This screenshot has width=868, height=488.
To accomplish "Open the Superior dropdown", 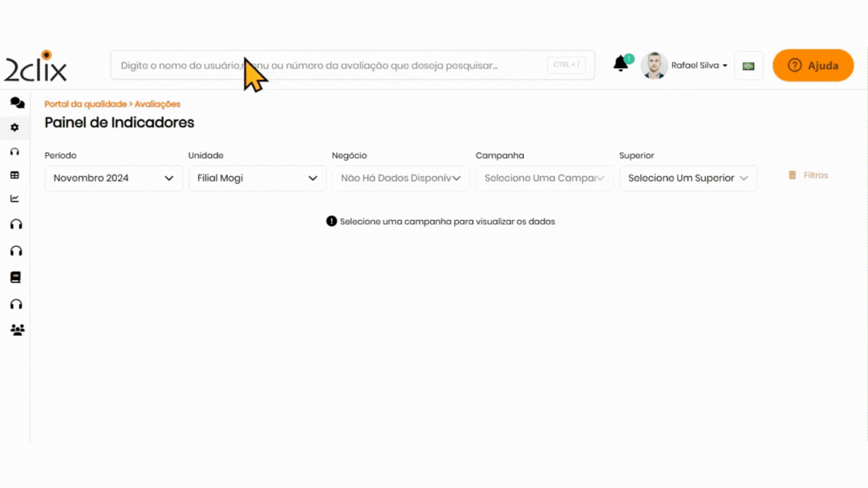I will tap(687, 178).
